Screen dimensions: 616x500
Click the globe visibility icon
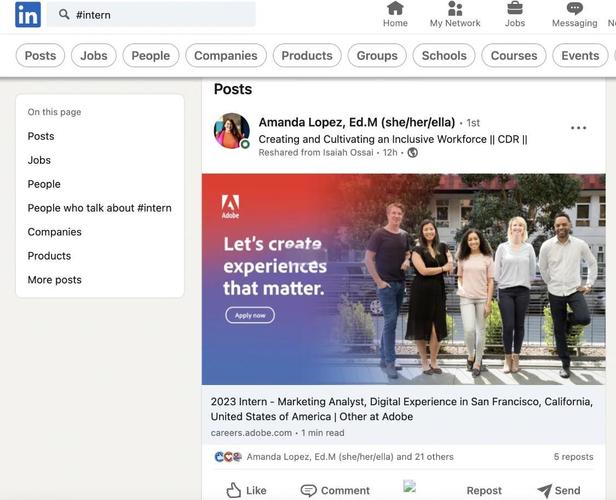[412, 152]
